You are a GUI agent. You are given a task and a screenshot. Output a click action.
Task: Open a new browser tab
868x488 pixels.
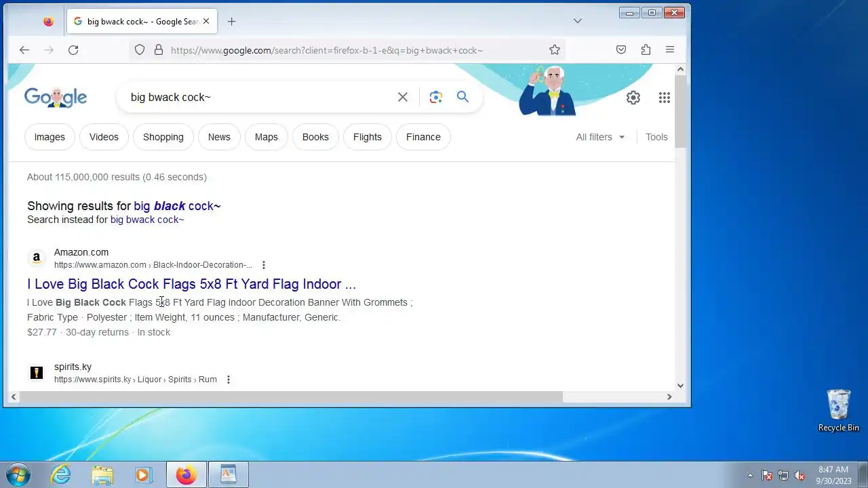(231, 21)
